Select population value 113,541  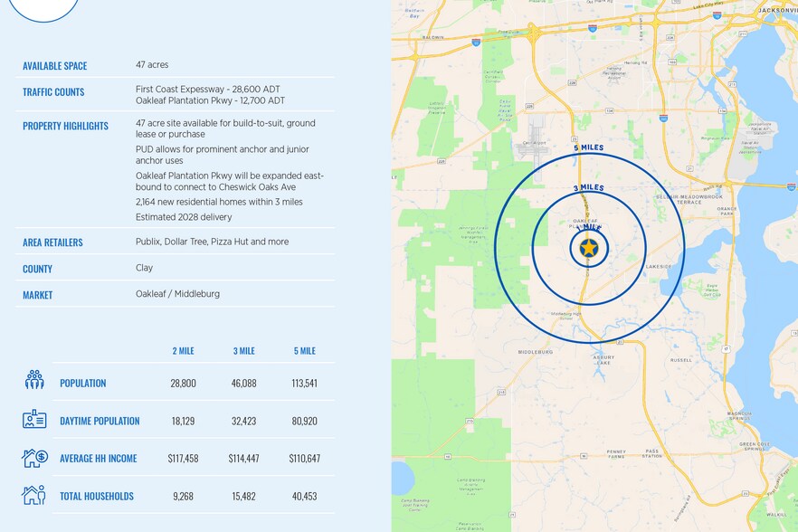click(304, 384)
